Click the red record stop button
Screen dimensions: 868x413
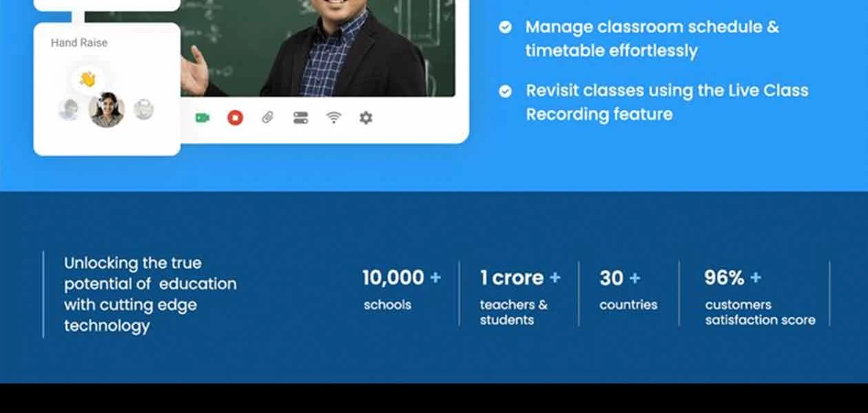pos(235,118)
